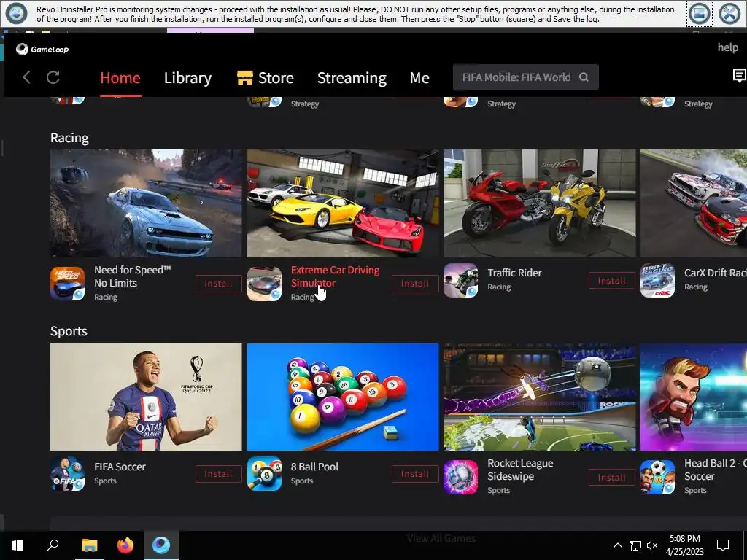Open 8 Ball Pool app icon
Screen dimensions: 747x560
coord(264,474)
